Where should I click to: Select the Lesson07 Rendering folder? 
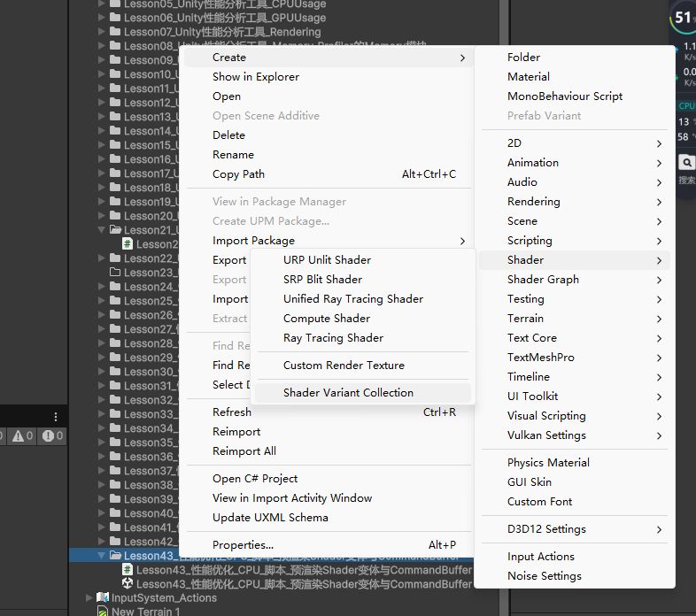coord(221,32)
